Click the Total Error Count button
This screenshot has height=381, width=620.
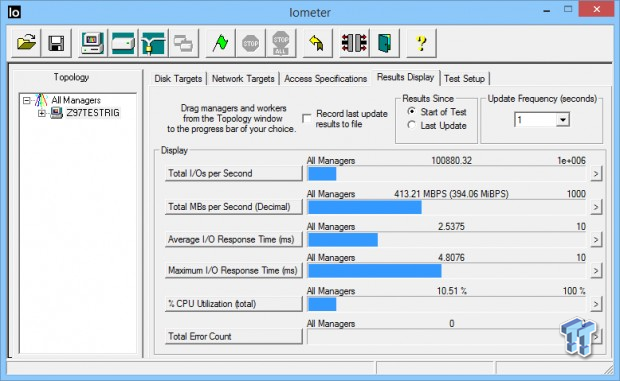tap(233, 336)
